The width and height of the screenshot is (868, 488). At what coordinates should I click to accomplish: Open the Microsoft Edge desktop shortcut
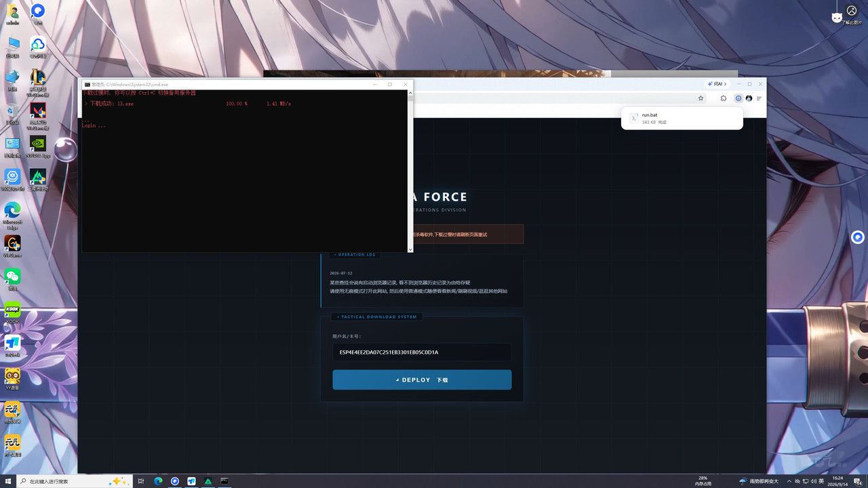pos(12,215)
